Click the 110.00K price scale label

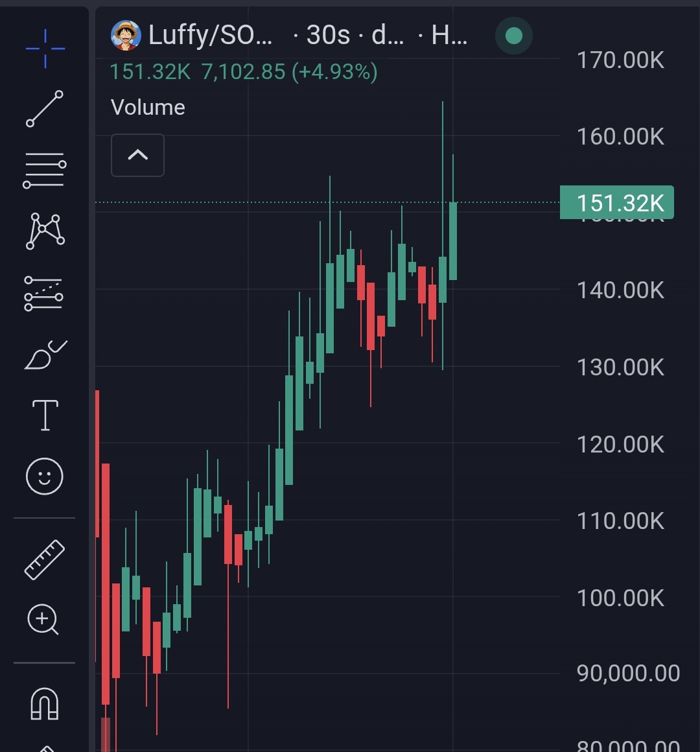620,521
